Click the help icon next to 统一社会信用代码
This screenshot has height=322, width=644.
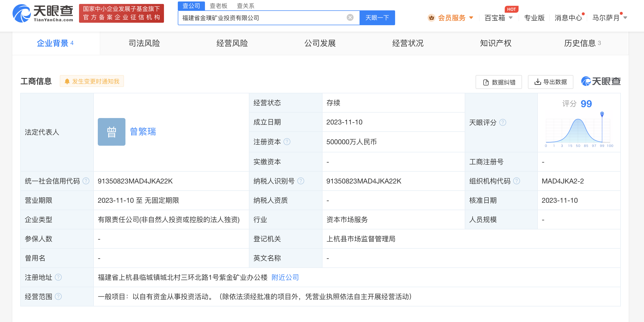pos(86,181)
